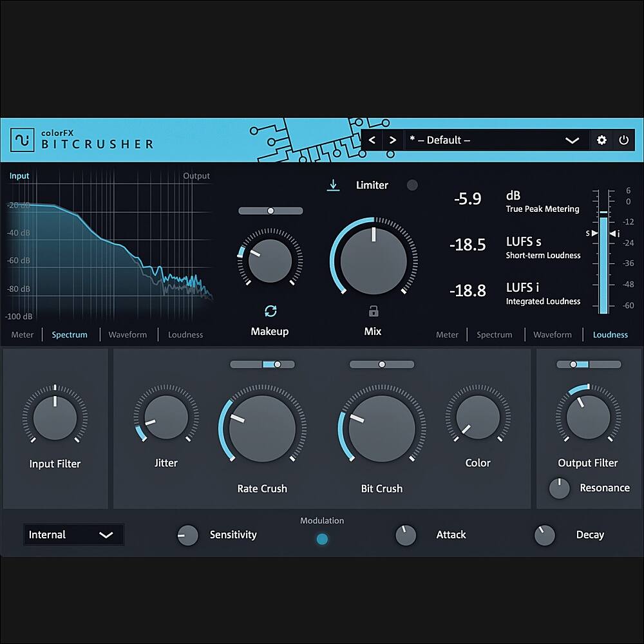Viewport: 644px width, 644px height.
Task: Toggle the plugin power bypass icon
Action: pyautogui.click(x=623, y=140)
